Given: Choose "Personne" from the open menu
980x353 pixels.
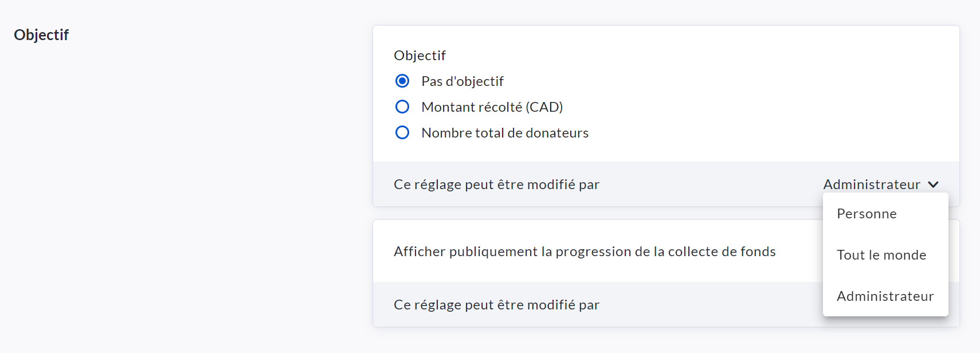Looking at the screenshot, I should (867, 214).
